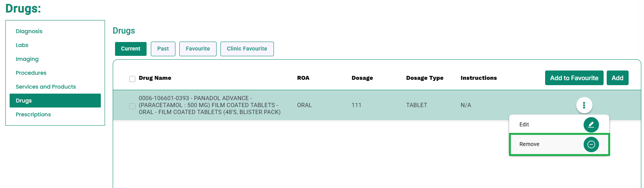Viewport: 644px width, 188px height.
Task: Click the Add drug button
Action: [617, 78]
